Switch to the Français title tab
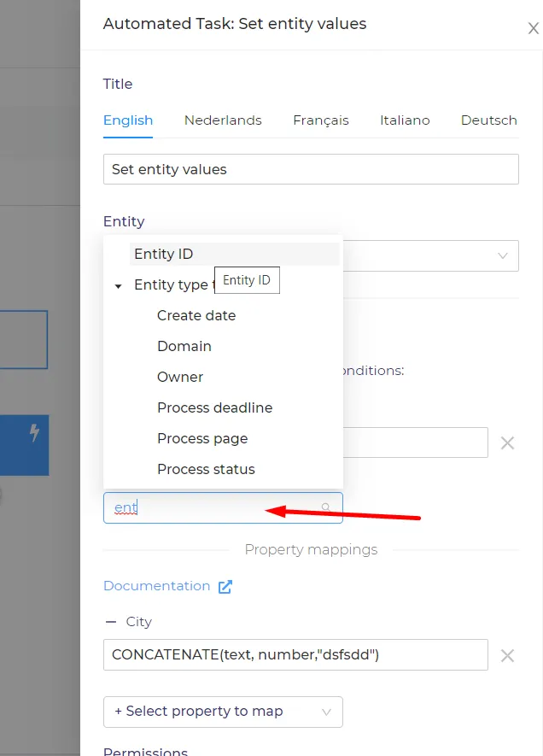 coord(321,120)
